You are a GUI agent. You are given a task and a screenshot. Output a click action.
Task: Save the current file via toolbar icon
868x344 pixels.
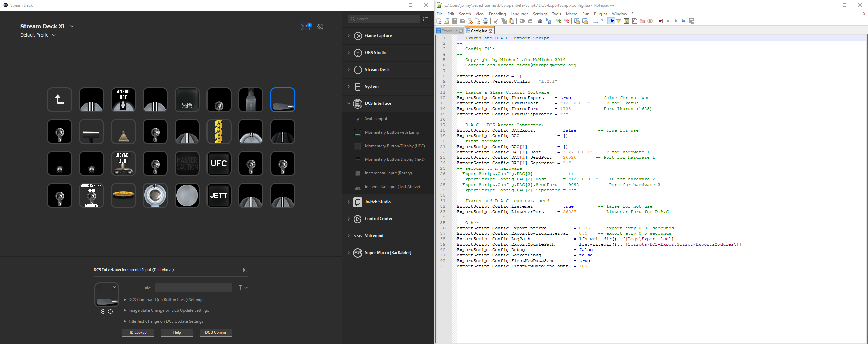click(x=454, y=21)
